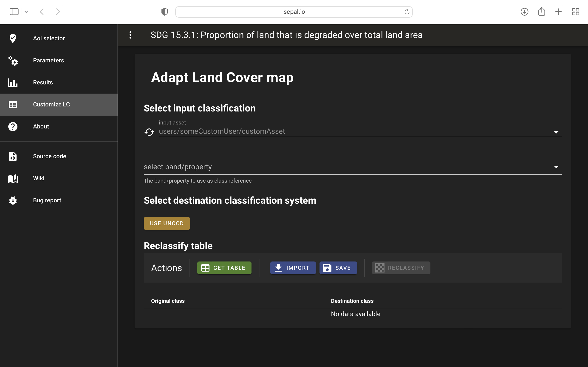Click the Source code file icon
Image resolution: width=588 pixels, height=367 pixels.
[13, 156]
